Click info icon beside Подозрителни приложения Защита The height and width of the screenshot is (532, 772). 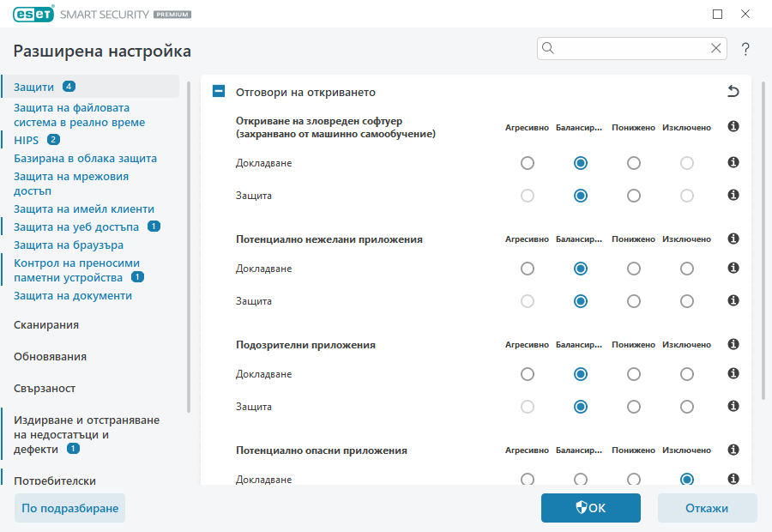point(733,406)
